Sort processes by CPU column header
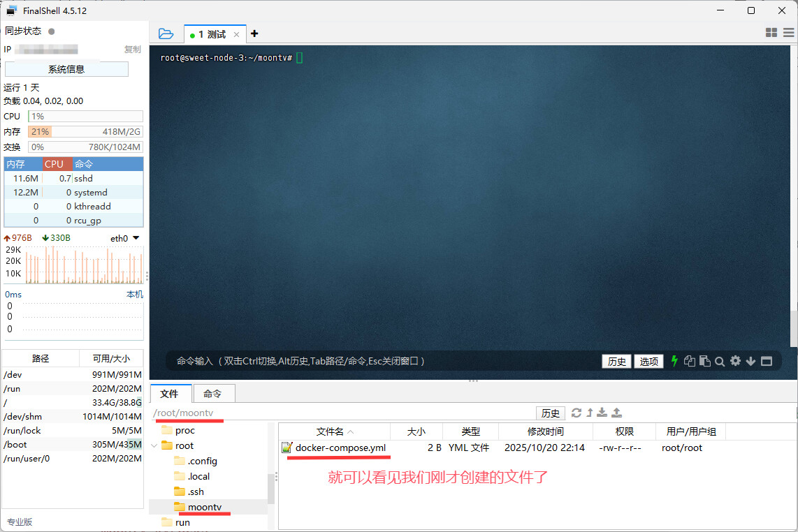This screenshot has height=532, width=798. (x=55, y=164)
